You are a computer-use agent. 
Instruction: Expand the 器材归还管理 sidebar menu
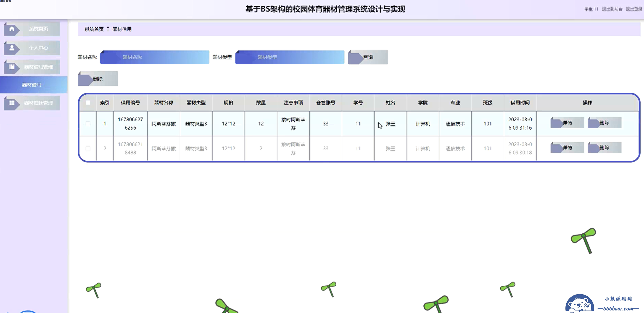(32, 103)
